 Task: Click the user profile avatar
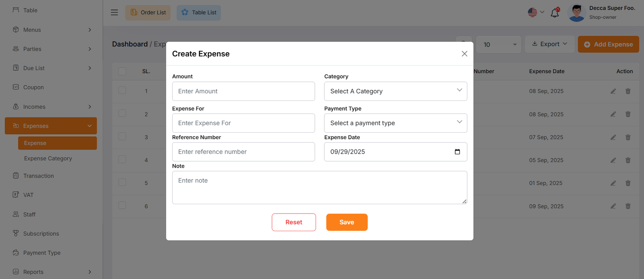click(576, 13)
